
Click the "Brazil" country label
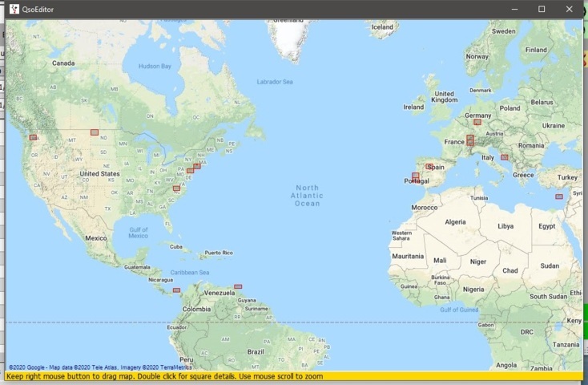pyautogui.click(x=256, y=352)
